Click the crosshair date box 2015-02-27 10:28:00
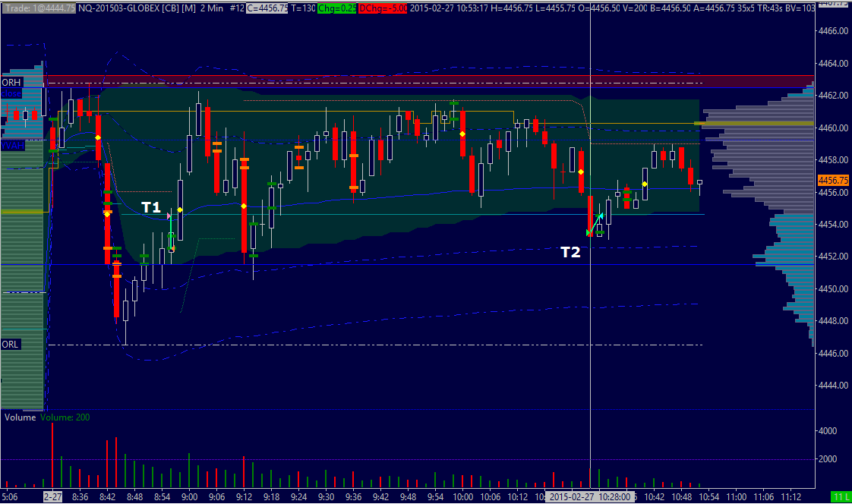852x504 pixels. [x=590, y=496]
